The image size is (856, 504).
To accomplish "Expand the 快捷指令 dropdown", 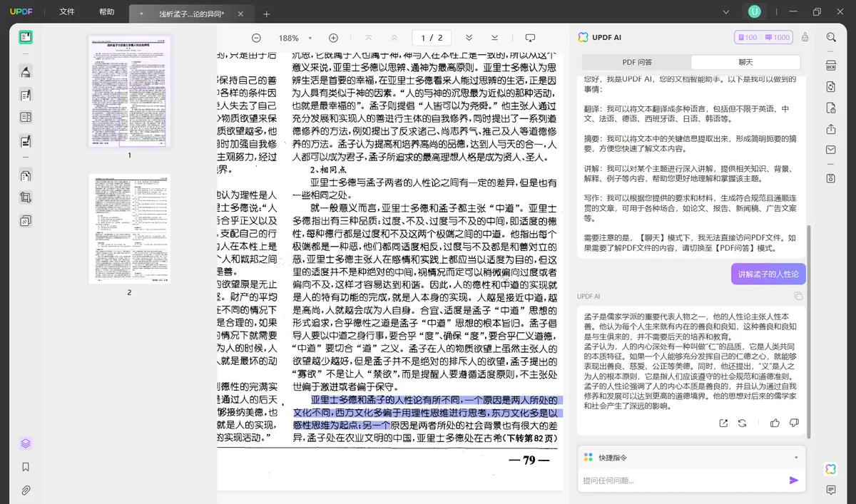I will (796, 457).
